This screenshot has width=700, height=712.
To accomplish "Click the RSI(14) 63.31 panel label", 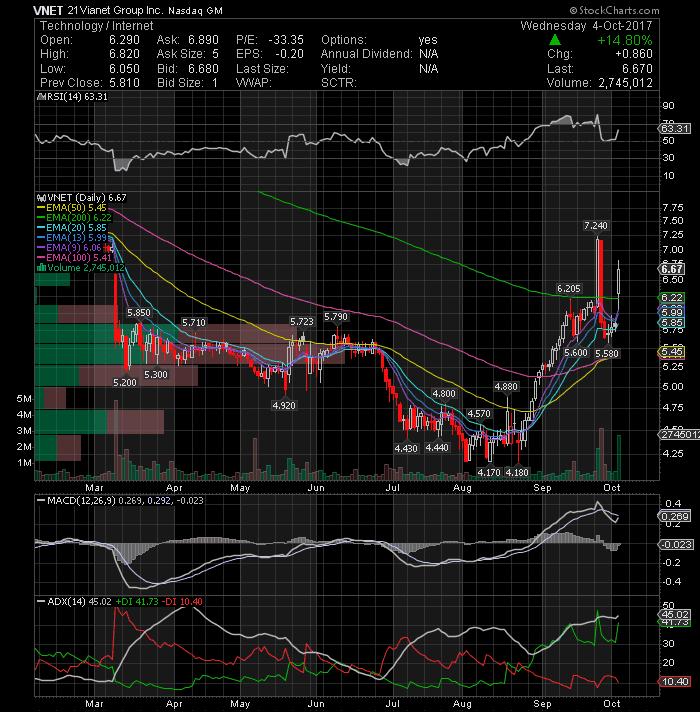I will tap(76, 97).
